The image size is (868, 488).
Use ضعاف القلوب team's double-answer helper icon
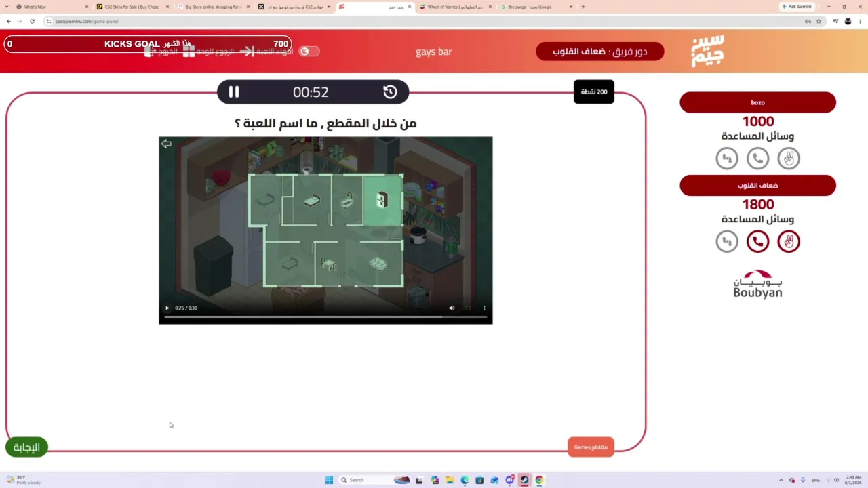coord(727,241)
